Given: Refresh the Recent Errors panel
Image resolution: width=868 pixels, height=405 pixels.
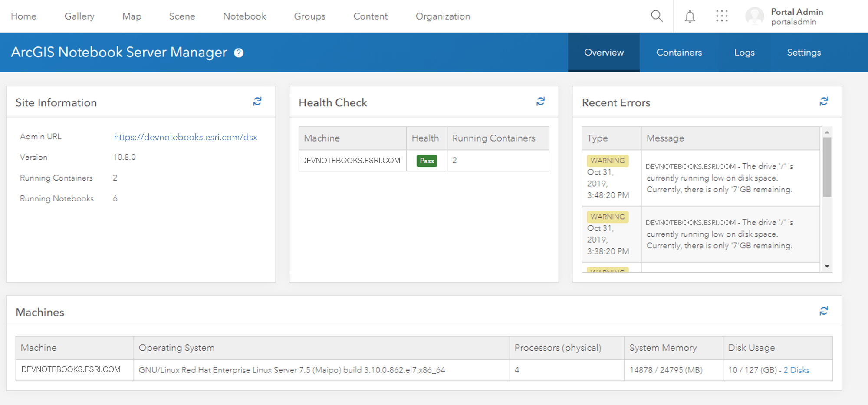Looking at the screenshot, I should coord(823,102).
